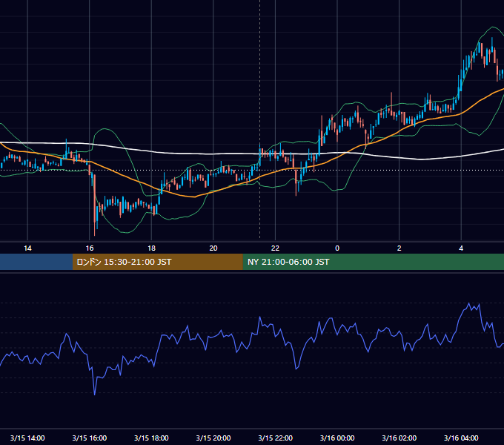The height and width of the screenshot is (445, 504).
Task: Select the NY 21:00-06:00 JST session bar
Action: (x=373, y=262)
